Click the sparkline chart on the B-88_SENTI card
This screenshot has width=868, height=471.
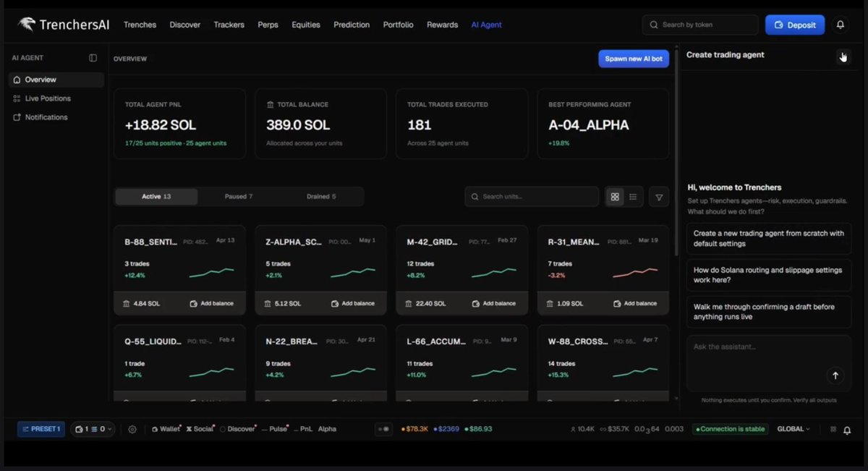click(x=211, y=273)
